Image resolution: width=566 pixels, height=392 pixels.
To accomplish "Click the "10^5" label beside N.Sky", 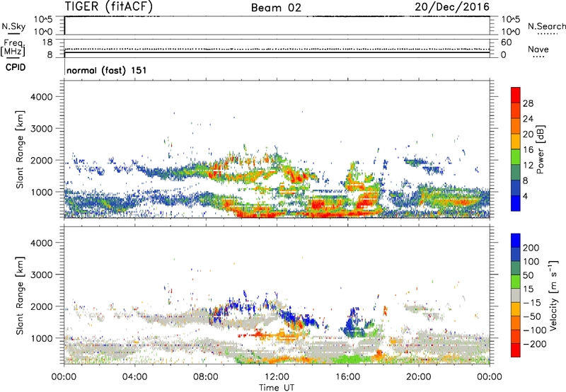I will tap(43, 20).
